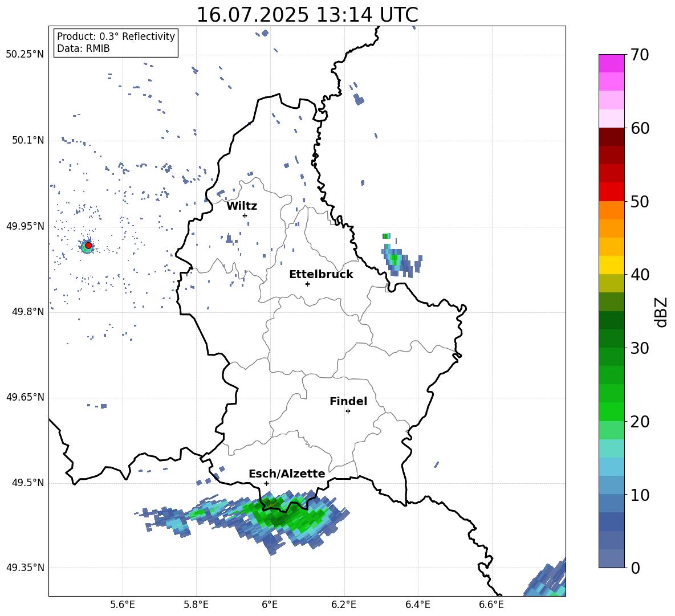Click the blue echo in bottom-right map corner
Image resolution: width=675 pixels, height=616 pixels.
[547, 580]
